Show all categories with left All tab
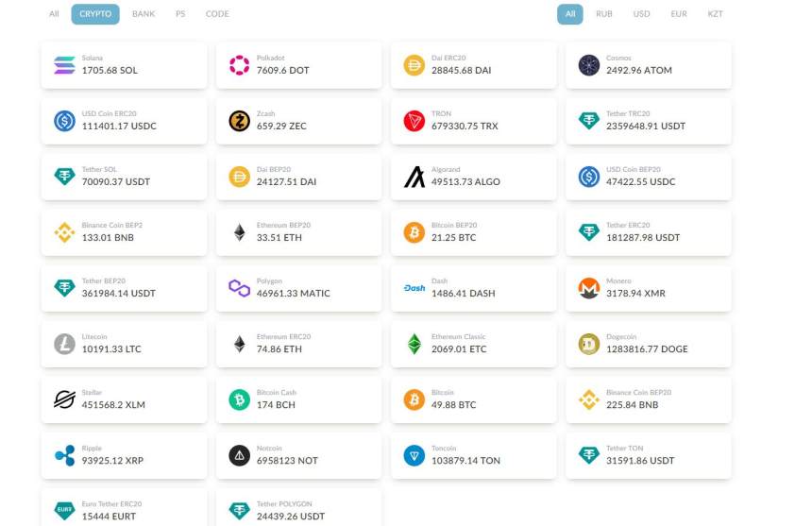The width and height of the screenshot is (812, 526). (x=54, y=14)
